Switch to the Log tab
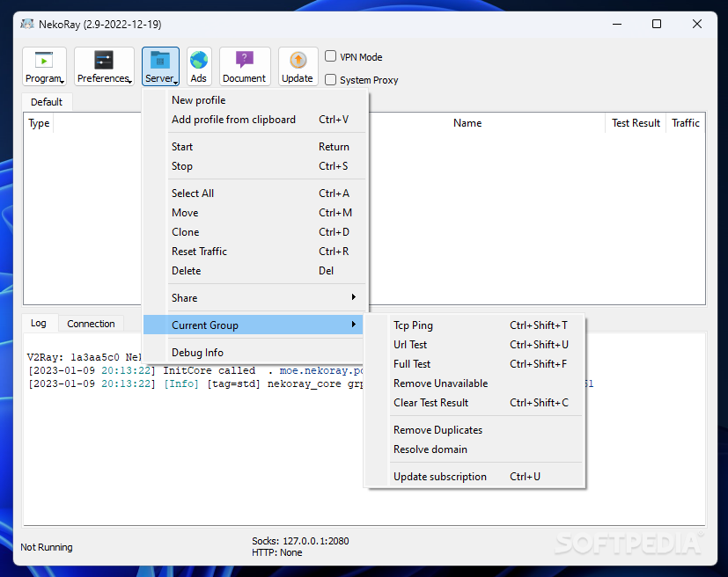The image size is (728, 577). point(39,323)
